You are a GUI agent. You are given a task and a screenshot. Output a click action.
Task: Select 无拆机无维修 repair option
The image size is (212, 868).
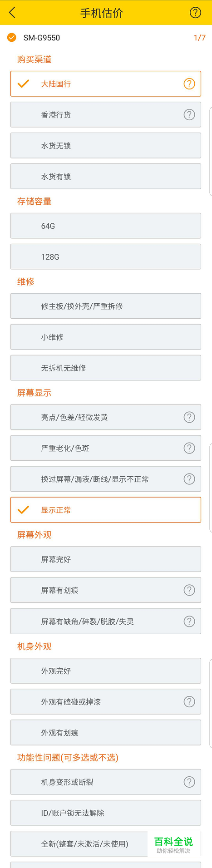[106, 368]
